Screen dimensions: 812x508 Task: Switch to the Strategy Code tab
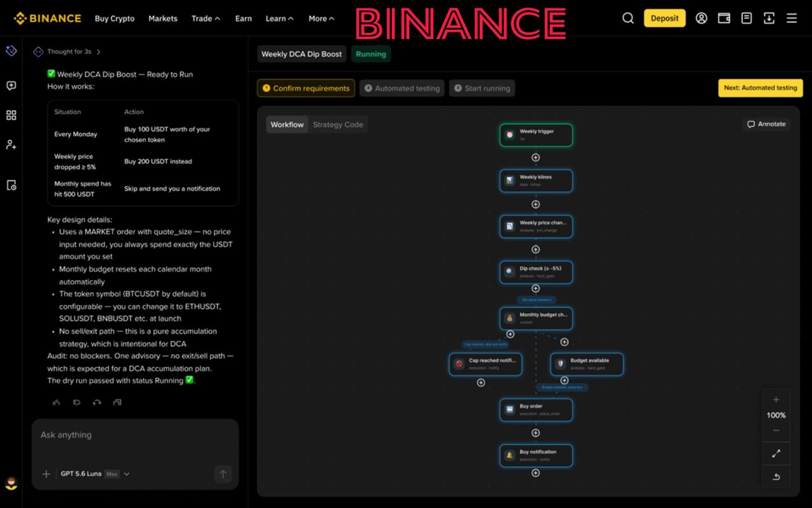(x=338, y=124)
